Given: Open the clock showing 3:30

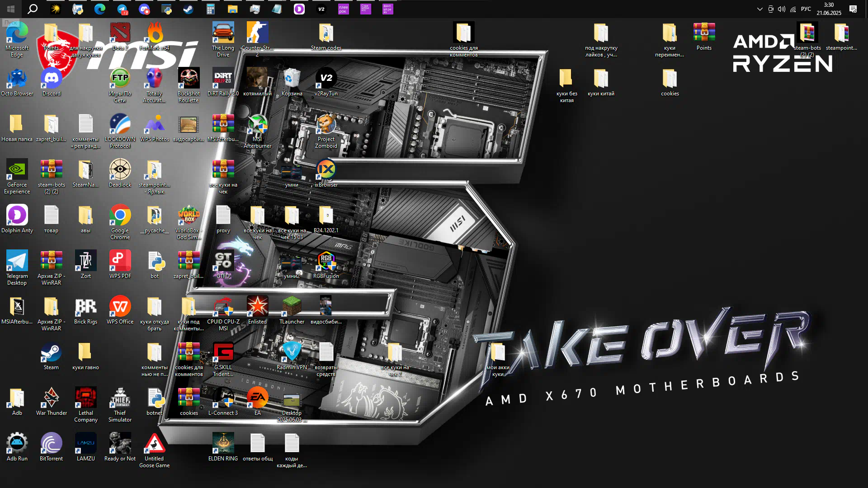Looking at the screenshot, I should pyautogui.click(x=829, y=9).
